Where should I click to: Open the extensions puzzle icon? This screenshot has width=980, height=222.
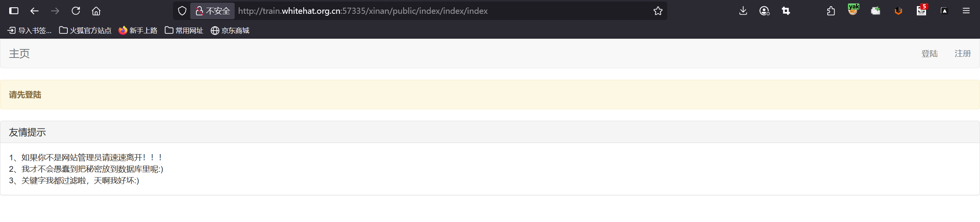click(x=831, y=11)
